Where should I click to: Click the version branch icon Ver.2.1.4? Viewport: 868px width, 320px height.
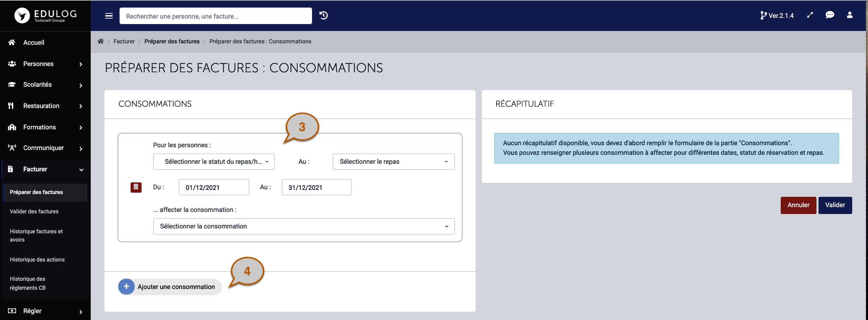coord(777,15)
